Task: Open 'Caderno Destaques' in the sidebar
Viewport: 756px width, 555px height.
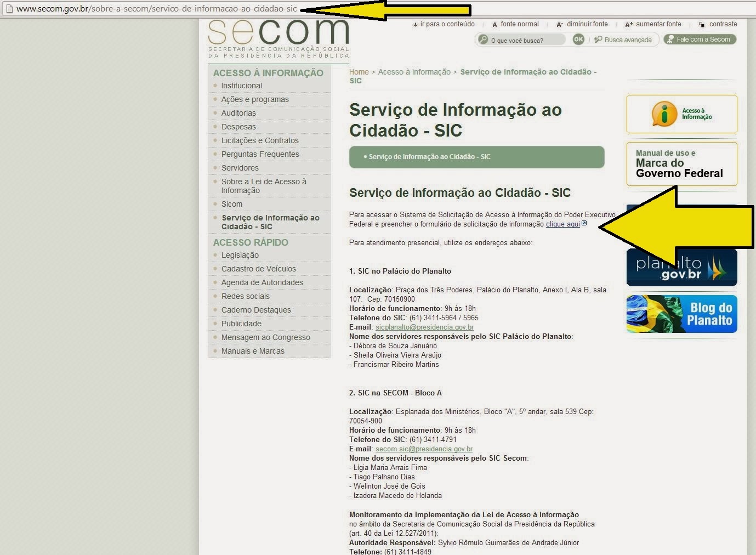Action: 256,310
